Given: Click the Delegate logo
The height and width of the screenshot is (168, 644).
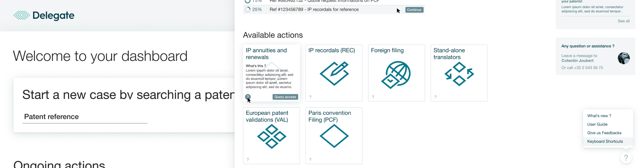Looking at the screenshot, I should click(44, 15).
